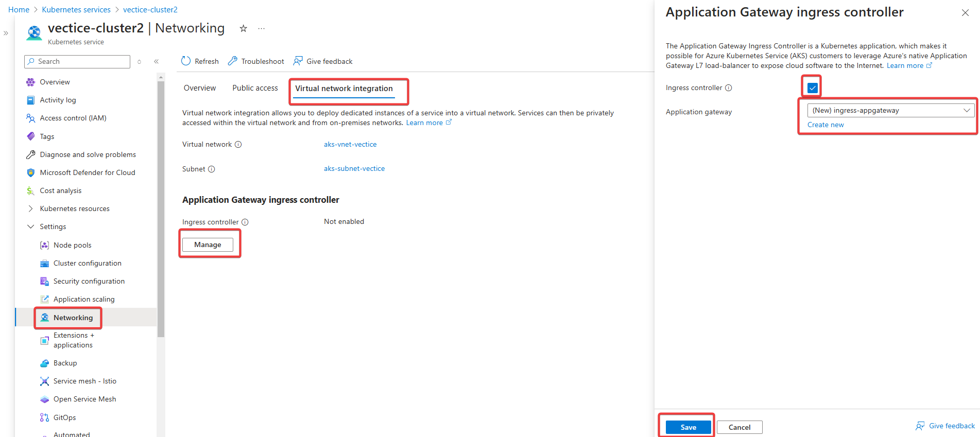Click the info icon beside Virtual network

238,145
